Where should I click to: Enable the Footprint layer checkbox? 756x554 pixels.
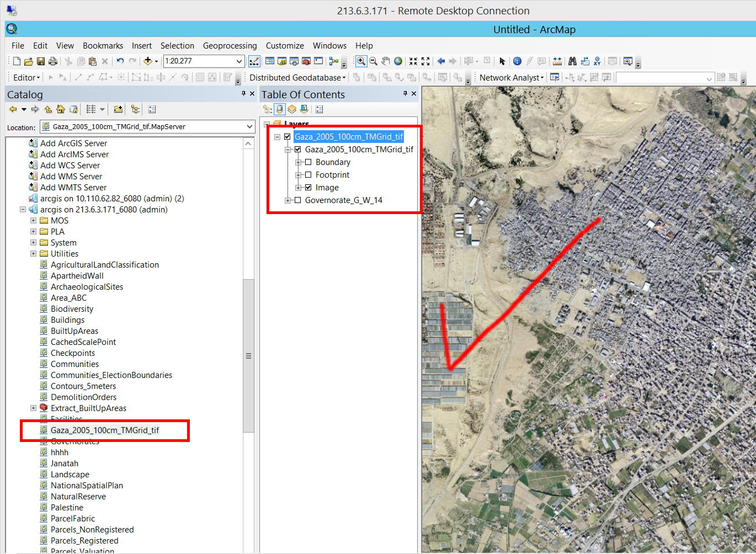click(x=308, y=175)
